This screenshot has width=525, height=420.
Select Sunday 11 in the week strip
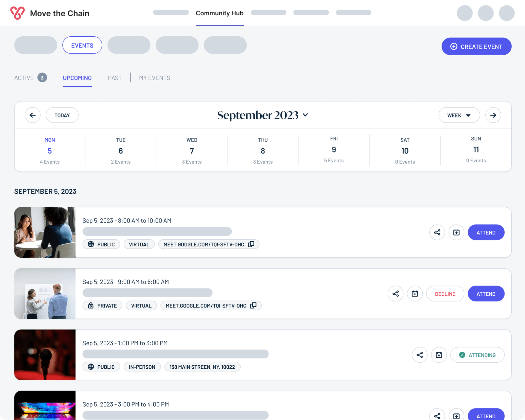[x=476, y=149]
